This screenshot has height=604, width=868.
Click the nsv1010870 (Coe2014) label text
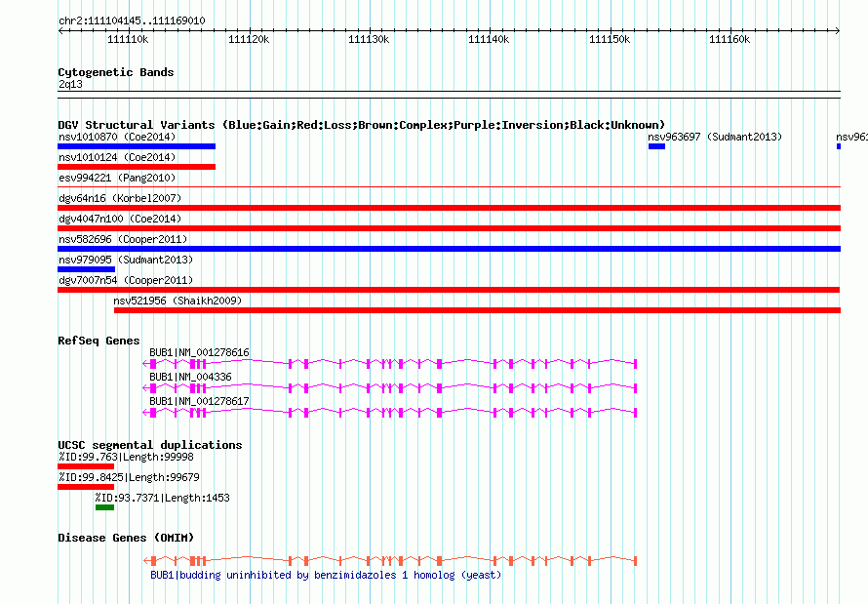tap(117, 137)
